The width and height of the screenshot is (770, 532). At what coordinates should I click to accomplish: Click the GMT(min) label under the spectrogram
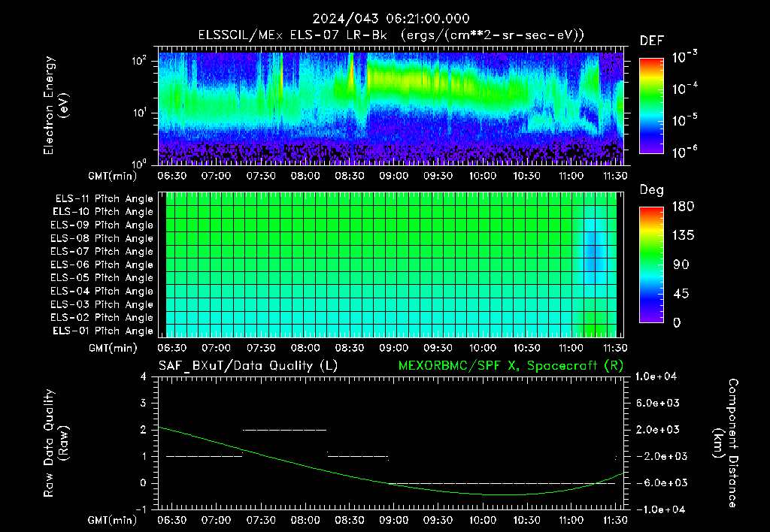point(113,176)
